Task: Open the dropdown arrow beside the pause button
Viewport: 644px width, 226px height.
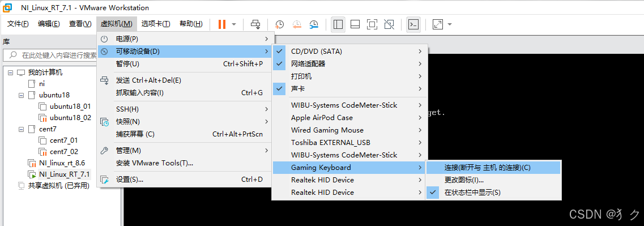Action: coord(234,24)
